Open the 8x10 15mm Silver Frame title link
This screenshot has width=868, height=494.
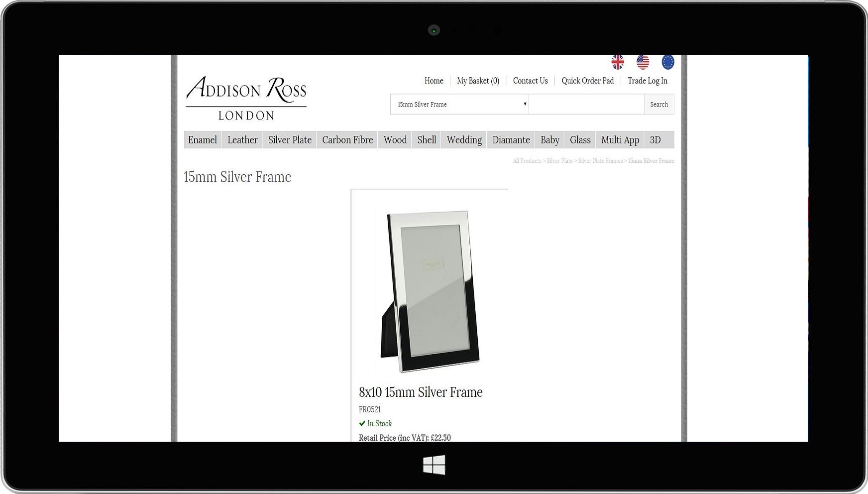(421, 392)
